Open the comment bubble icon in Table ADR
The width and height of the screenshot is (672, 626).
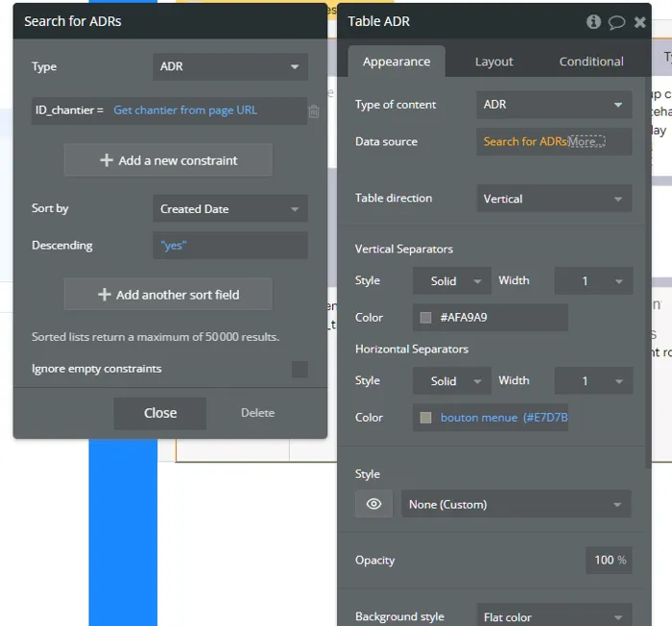point(616,22)
